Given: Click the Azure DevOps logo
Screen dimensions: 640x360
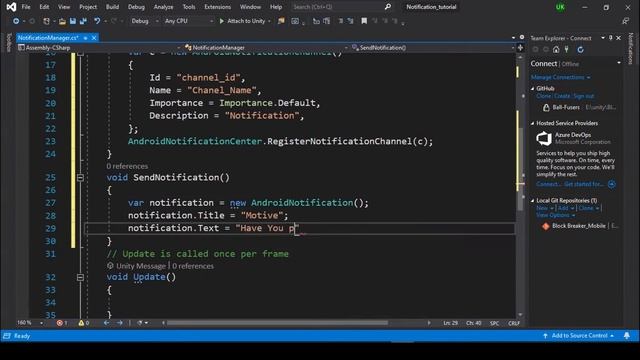Looking at the screenshot, I should coord(544,138).
